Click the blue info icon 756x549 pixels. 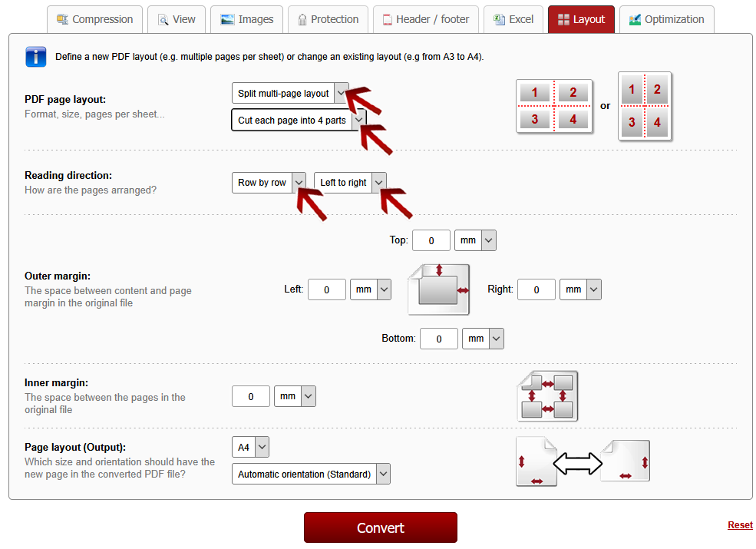(x=36, y=57)
